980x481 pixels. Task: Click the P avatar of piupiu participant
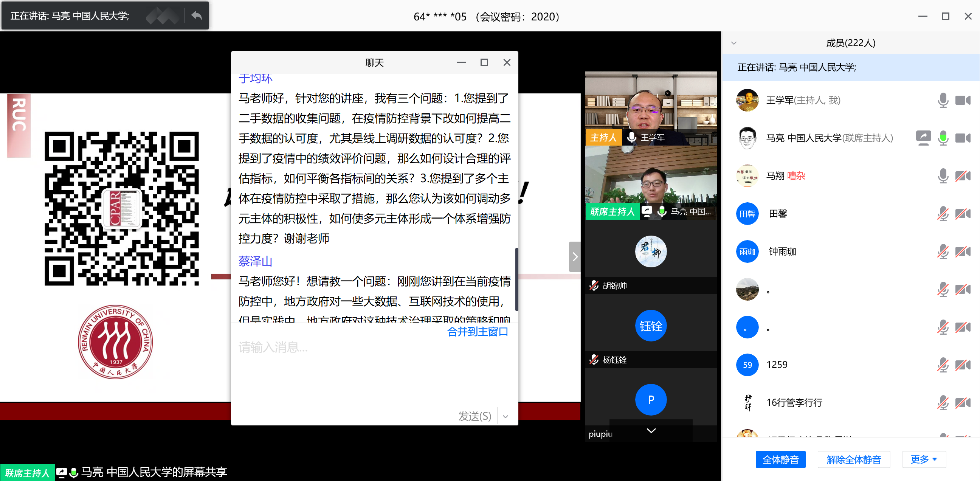(x=651, y=400)
